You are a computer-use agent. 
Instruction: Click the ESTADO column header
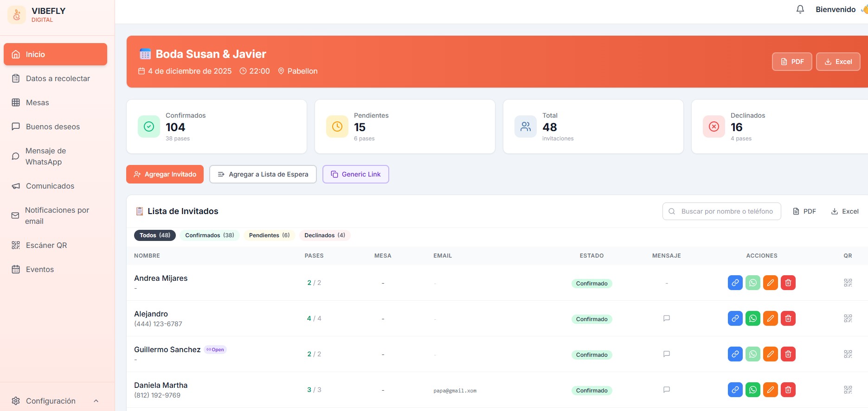click(x=592, y=256)
